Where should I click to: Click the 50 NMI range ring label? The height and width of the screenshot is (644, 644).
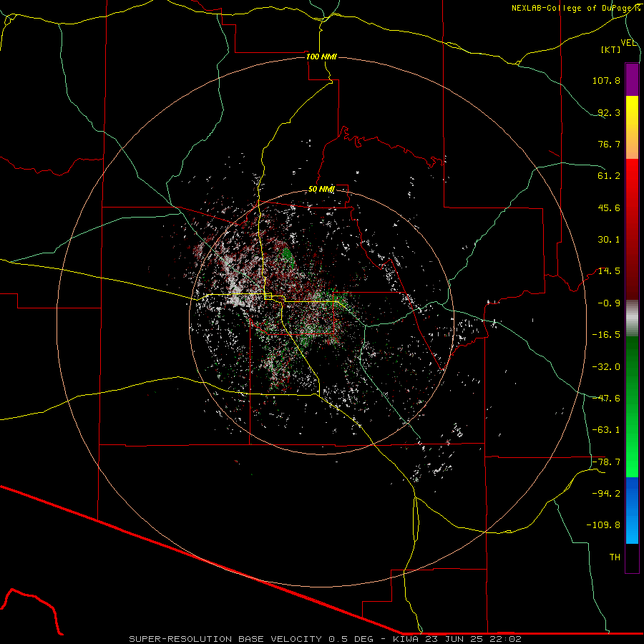coord(321,189)
